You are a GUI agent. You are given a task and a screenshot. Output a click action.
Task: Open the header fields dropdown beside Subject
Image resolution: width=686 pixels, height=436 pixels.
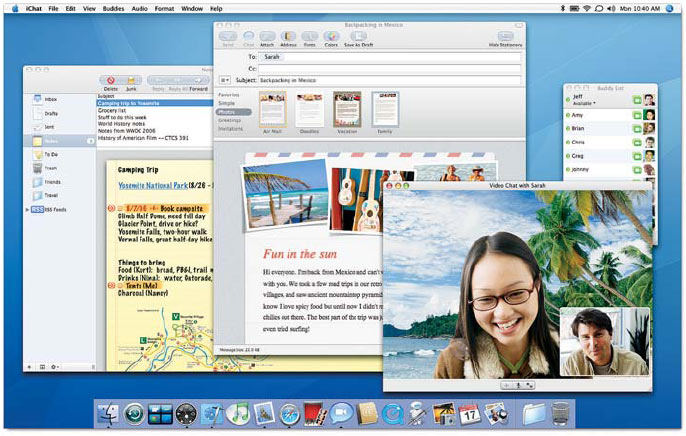(226, 78)
